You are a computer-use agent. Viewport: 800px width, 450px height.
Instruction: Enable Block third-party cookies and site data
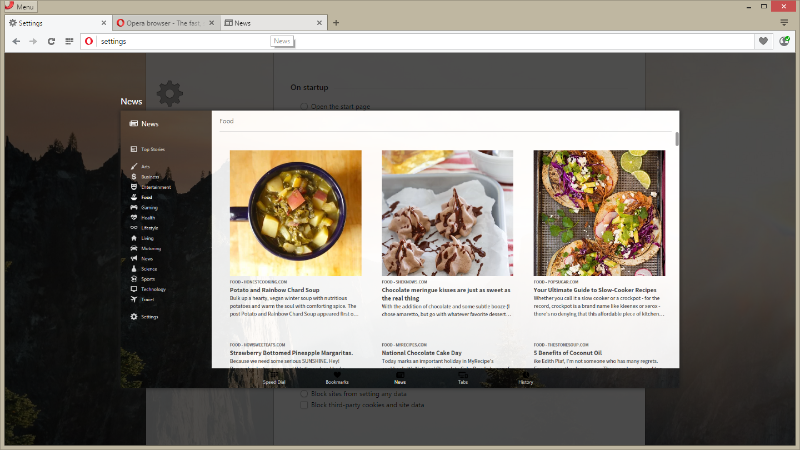coord(306,405)
